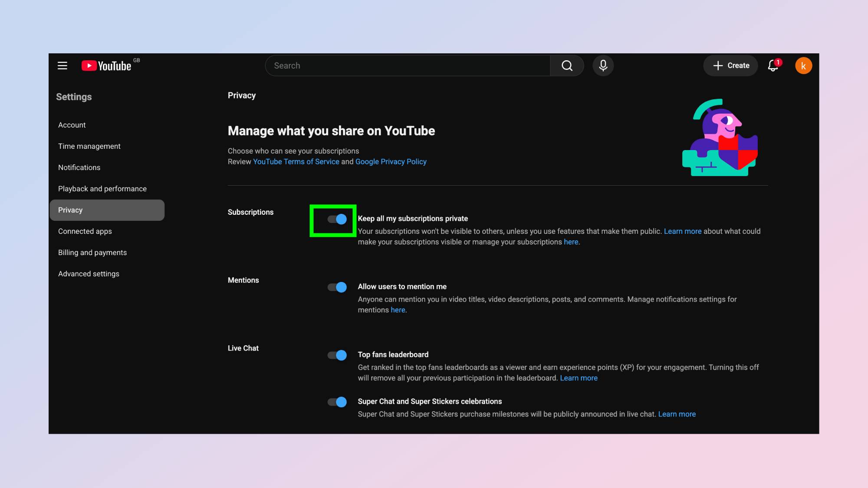Click the 'Top fans leaderboard' label
Screen dimensions: 868x488
393,355
